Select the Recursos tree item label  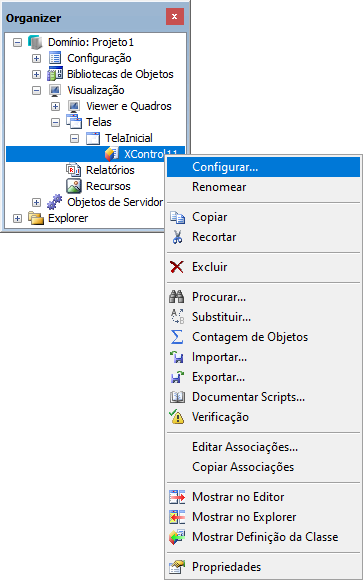[x=108, y=186]
